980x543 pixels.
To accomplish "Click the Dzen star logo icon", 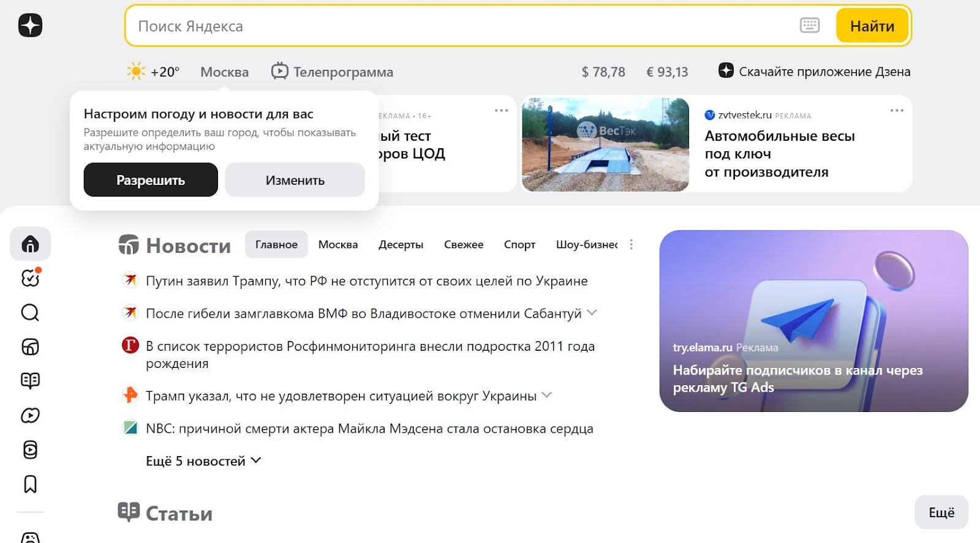I will click(x=30, y=25).
